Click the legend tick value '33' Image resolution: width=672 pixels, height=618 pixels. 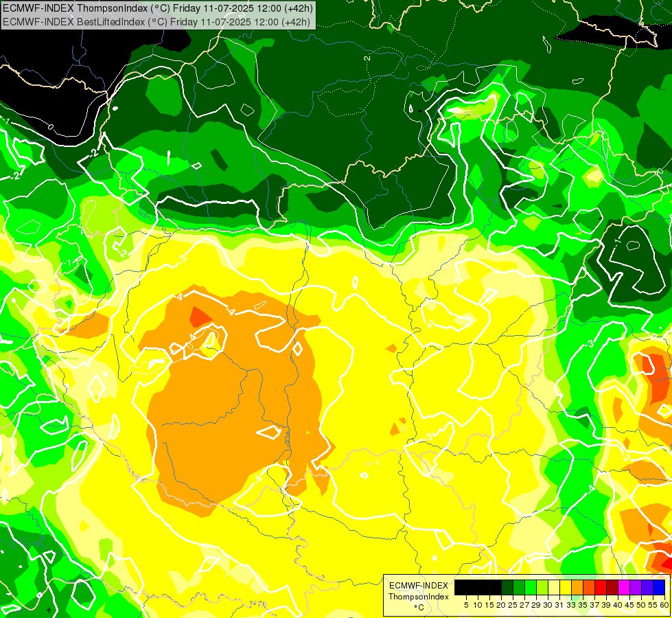[x=571, y=605]
